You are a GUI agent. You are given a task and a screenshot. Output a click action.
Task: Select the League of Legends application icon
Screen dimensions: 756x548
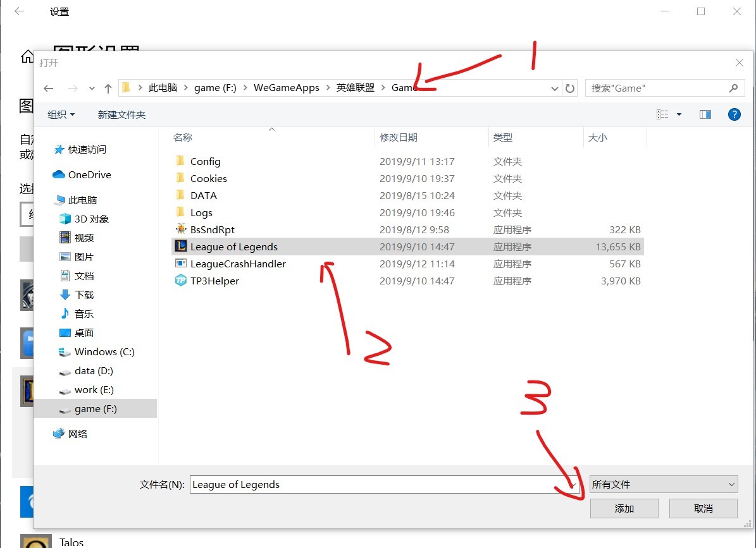pyautogui.click(x=181, y=247)
